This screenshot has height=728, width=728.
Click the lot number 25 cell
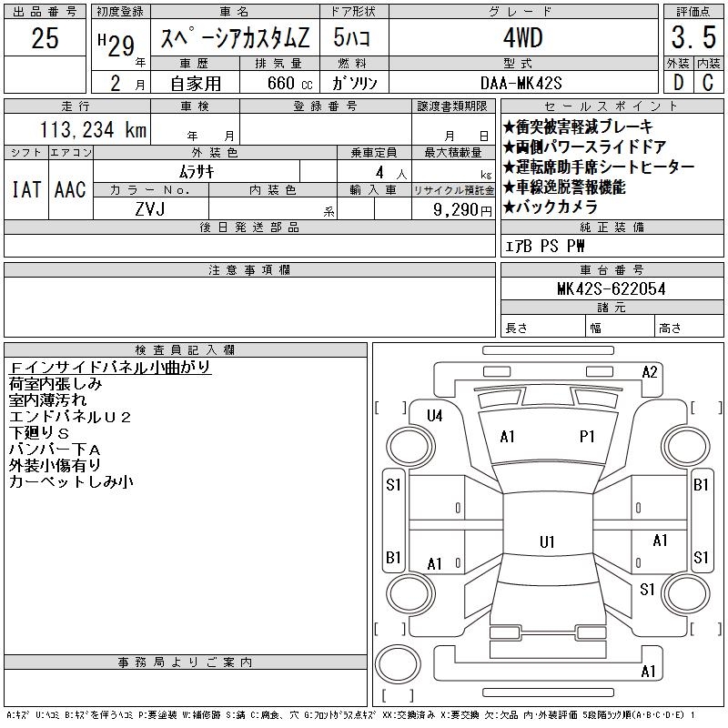(x=45, y=38)
